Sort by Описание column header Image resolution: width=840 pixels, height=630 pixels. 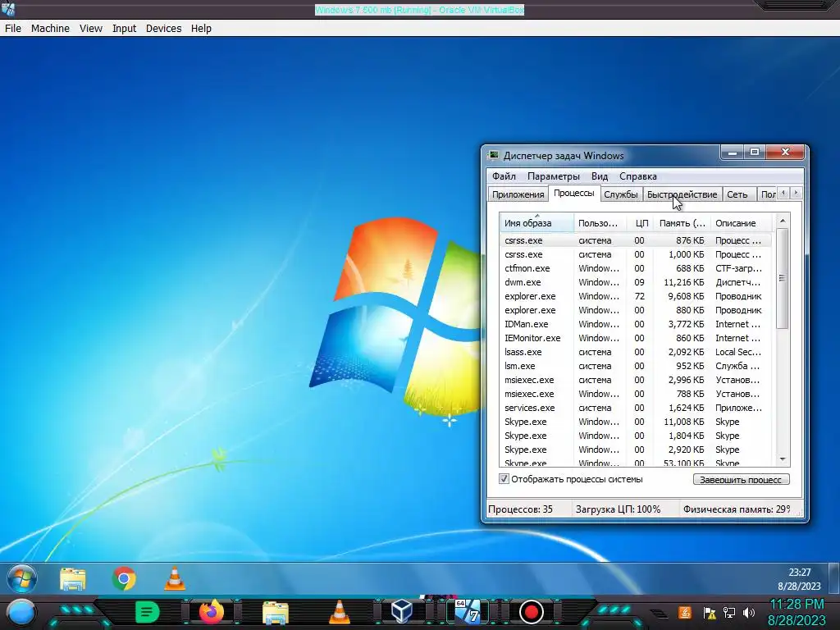pos(742,223)
